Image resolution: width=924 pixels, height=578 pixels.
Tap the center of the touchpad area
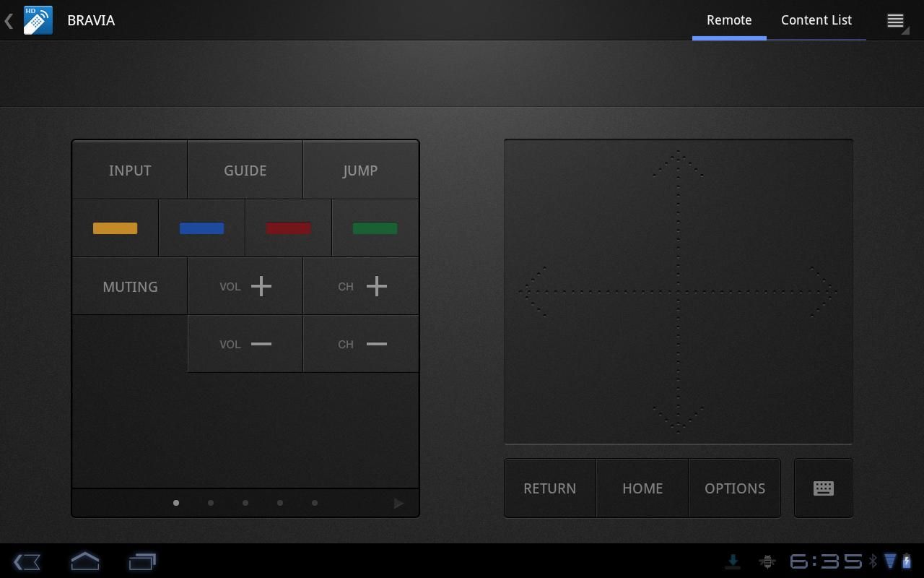coord(679,291)
